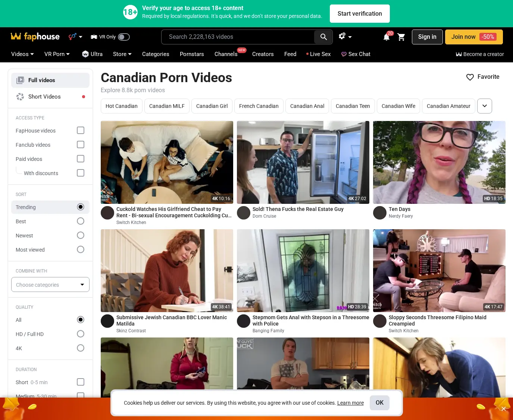This screenshot has width=513, height=420.
Task: Expand the VR Porn menu dropdown
Action: tap(57, 54)
